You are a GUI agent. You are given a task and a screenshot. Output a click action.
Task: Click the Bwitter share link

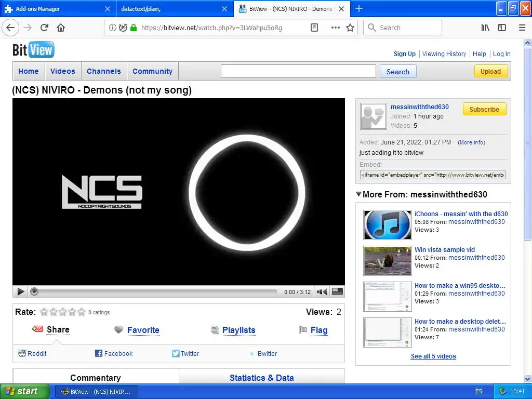tap(267, 353)
